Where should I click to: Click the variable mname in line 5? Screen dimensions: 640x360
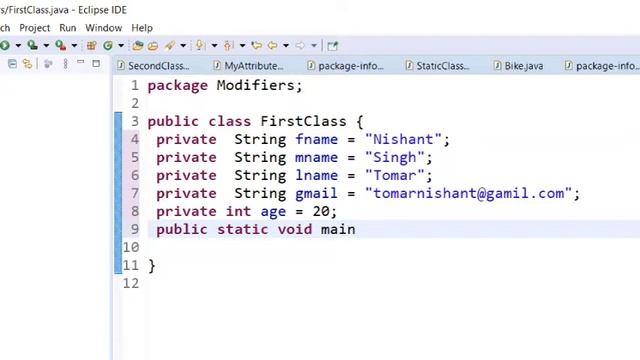tap(317, 158)
